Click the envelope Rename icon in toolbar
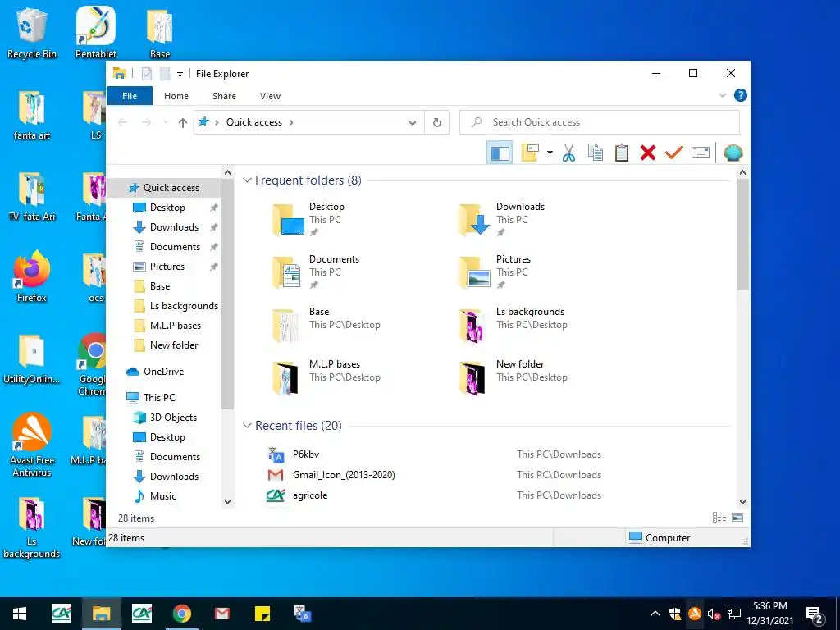840x630 pixels. [x=701, y=153]
